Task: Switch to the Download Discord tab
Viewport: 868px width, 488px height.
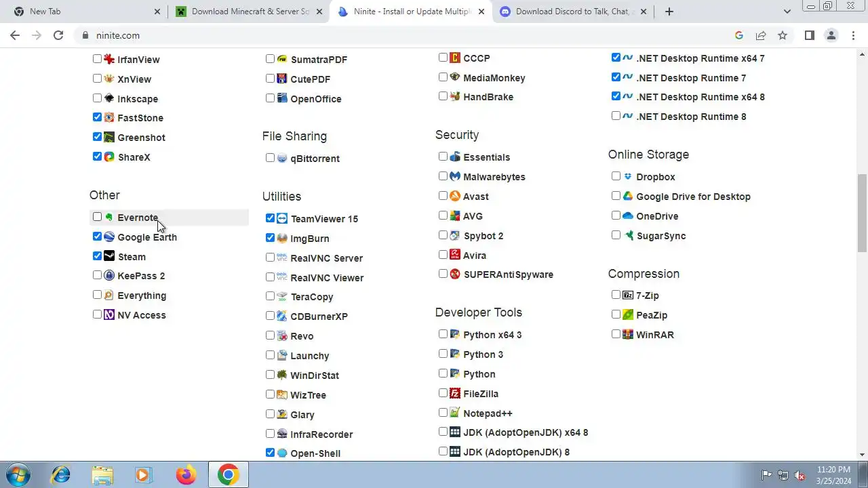Action: tap(573, 12)
